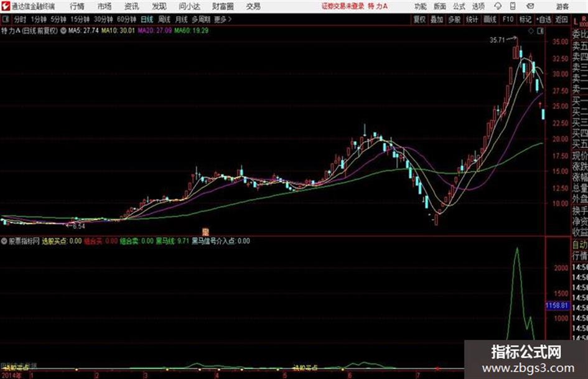Open the 资讯 menu
This screenshot has width=588, height=379.
click(x=132, y=6)
